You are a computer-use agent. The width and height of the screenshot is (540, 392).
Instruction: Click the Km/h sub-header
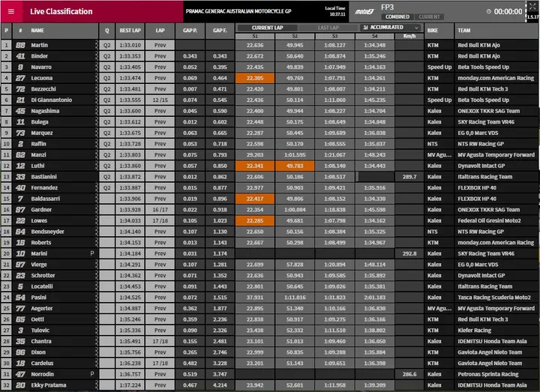409,36
